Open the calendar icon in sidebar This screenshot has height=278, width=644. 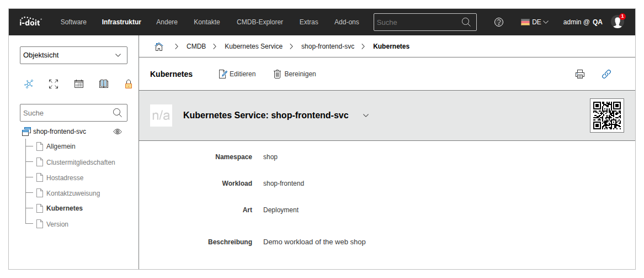coord(79,84)
